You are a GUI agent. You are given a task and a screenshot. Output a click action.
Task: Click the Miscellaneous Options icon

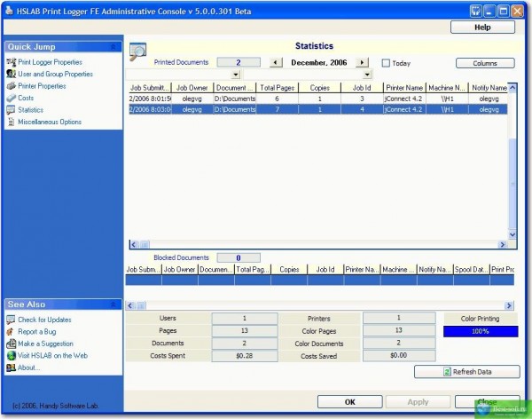pos(11,122)
